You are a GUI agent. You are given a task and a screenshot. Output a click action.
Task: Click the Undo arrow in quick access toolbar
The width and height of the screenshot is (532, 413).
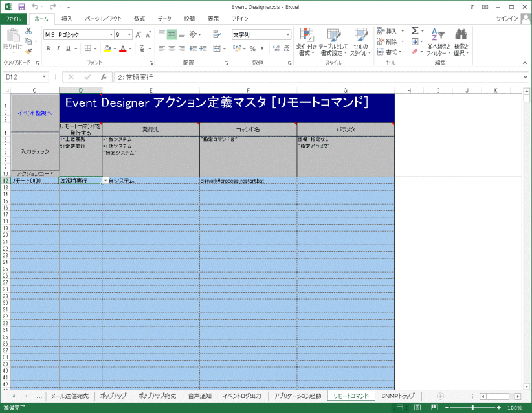click(34, 6)
